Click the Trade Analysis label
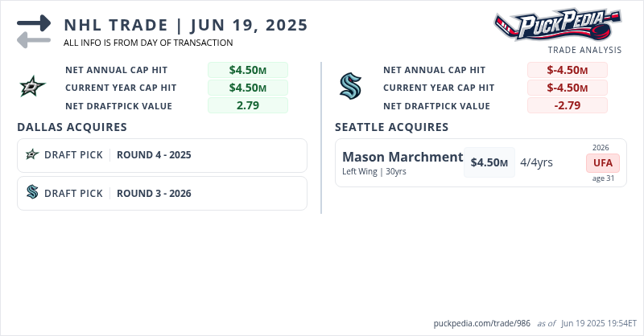644x336 pixels. pos(584,50)
